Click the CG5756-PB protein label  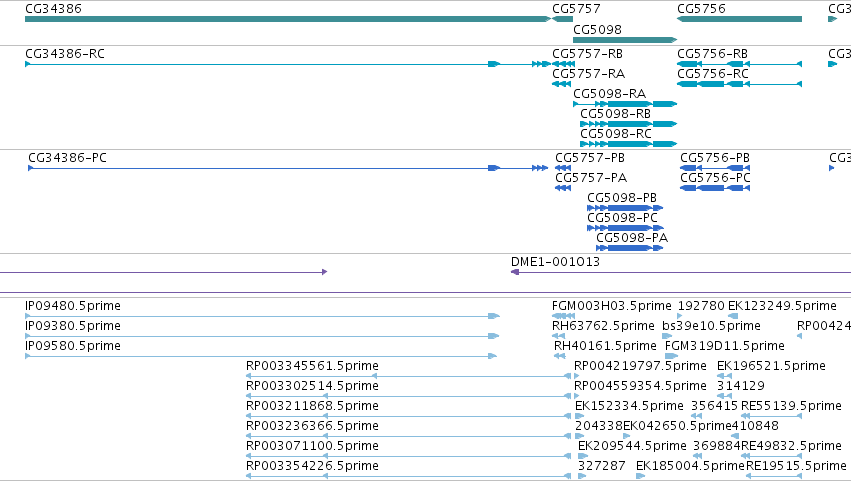715,158
